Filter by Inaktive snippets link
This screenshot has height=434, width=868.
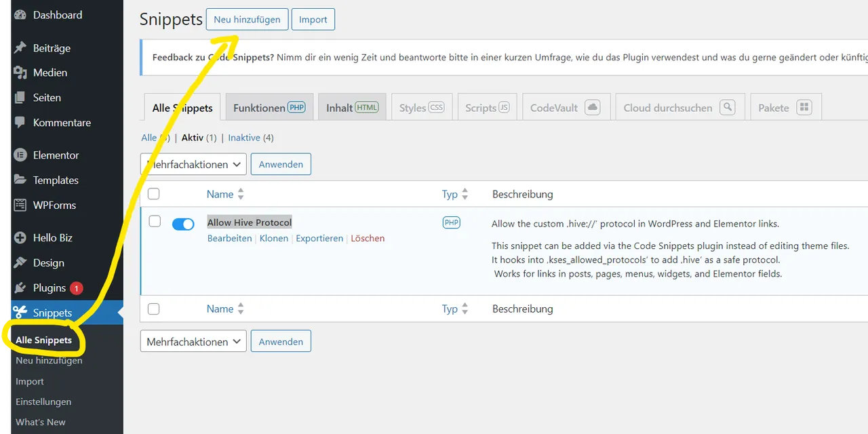pos(244,138)
